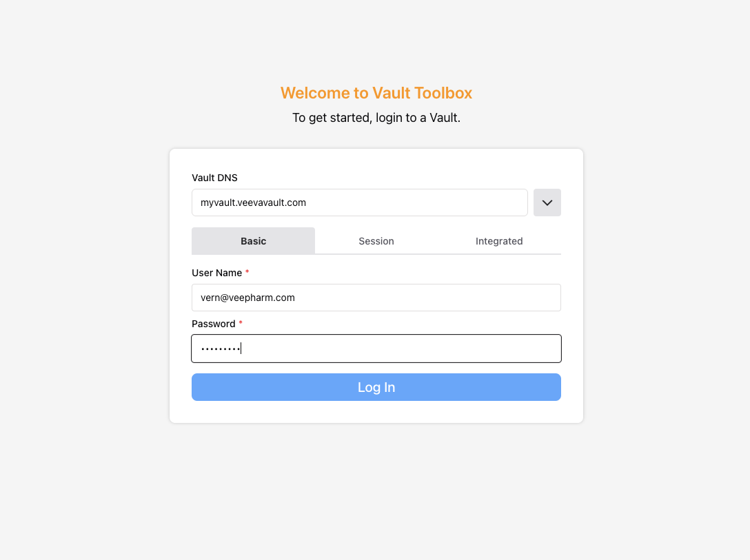
Task: Click the "Log In" text on the button
Action: tap(376, 387)
